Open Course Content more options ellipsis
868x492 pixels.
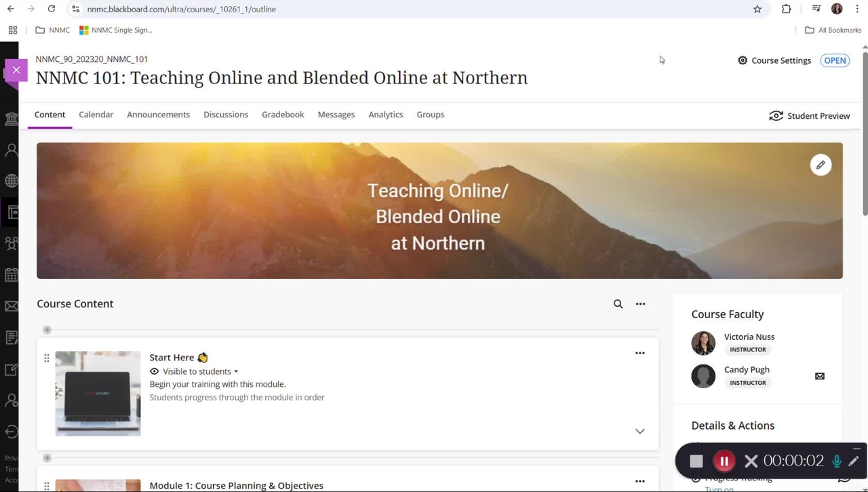click(640, 304)
